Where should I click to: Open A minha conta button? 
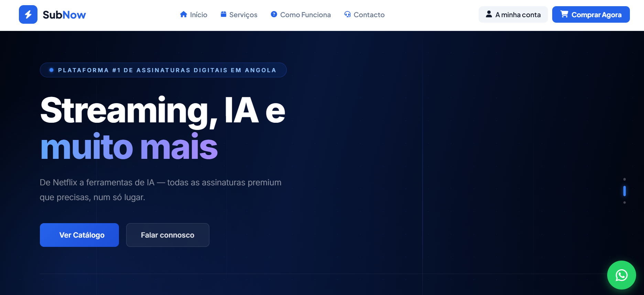coord(513,14)
